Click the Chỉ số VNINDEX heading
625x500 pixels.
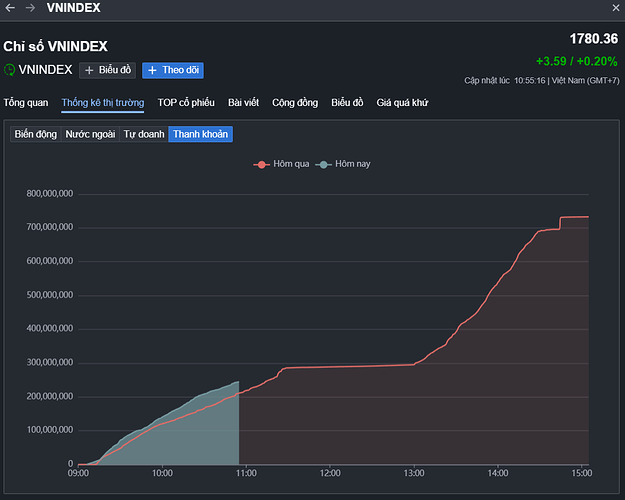click(55, 46)
